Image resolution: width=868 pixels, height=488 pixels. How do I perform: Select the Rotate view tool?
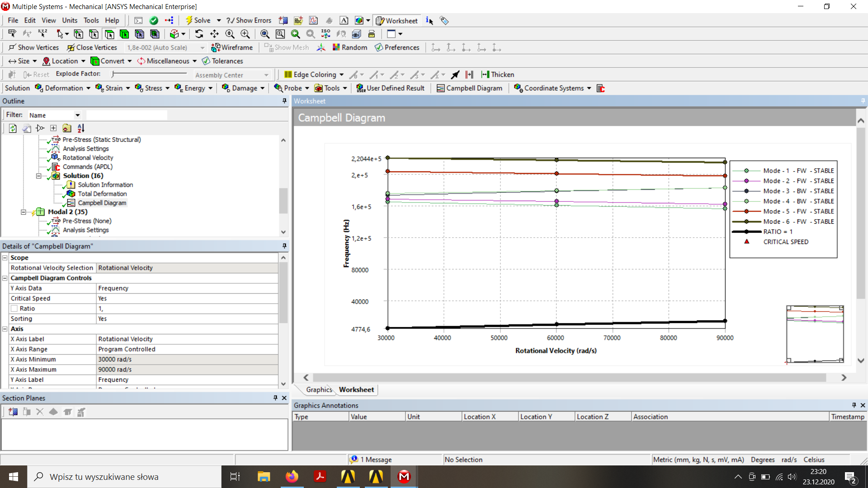(x=199, y=34)
